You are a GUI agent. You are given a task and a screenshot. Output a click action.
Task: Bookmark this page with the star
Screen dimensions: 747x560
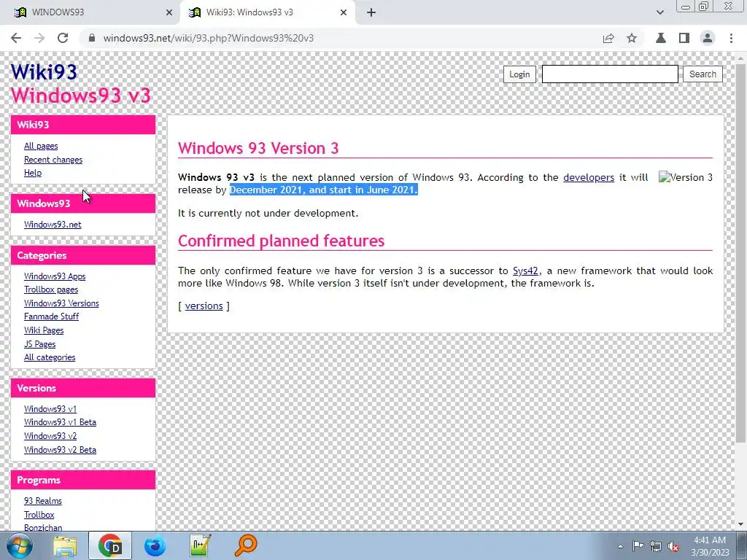click(632, 38)
